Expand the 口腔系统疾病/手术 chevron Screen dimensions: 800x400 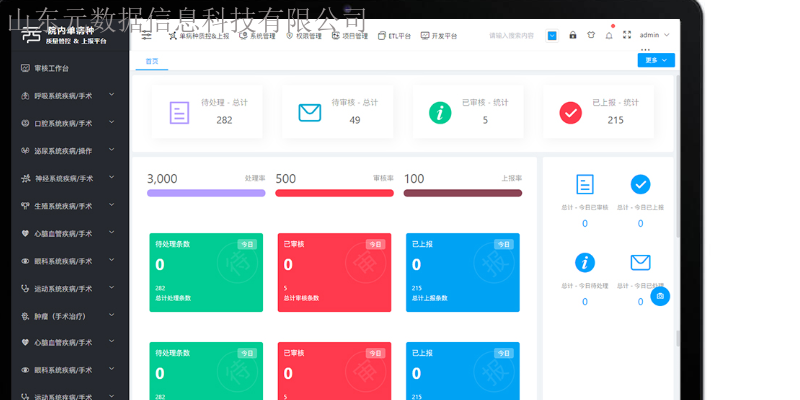pos(112,122)
